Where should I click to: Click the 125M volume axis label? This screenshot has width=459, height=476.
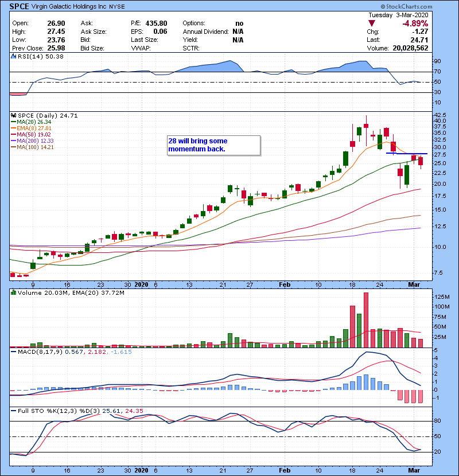tap(442, 297)
